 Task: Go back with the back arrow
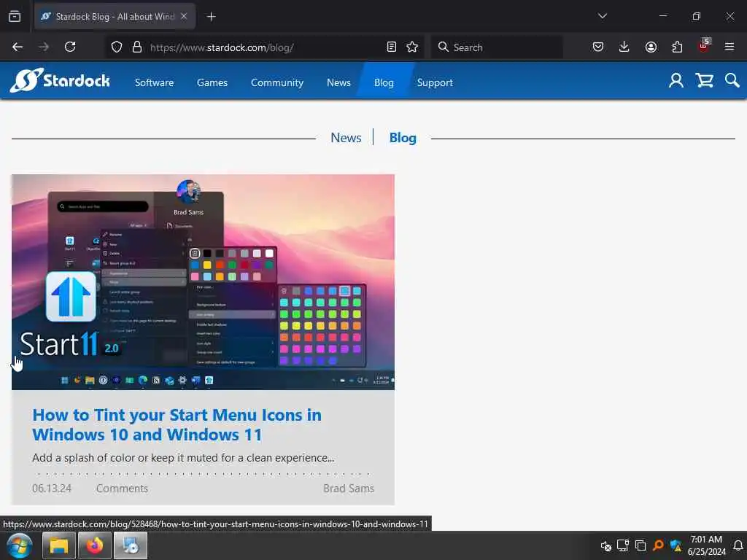click(x=18, y=47)
